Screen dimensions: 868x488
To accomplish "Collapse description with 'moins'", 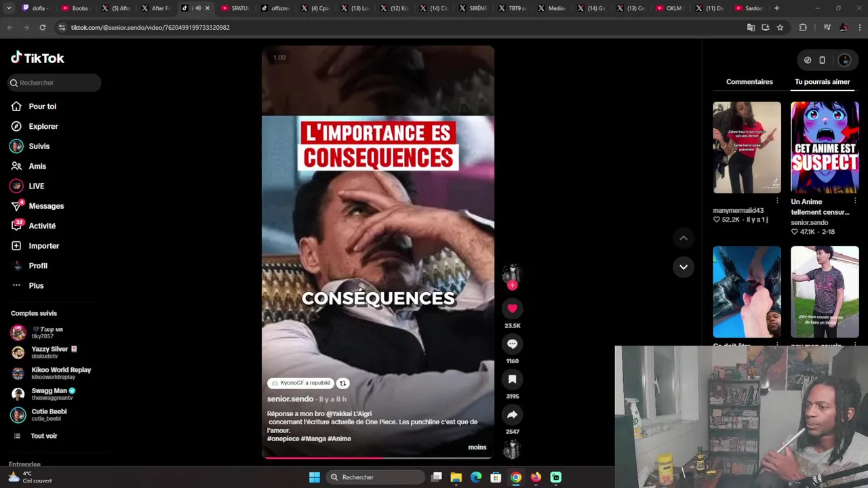I will pos(477,447).
